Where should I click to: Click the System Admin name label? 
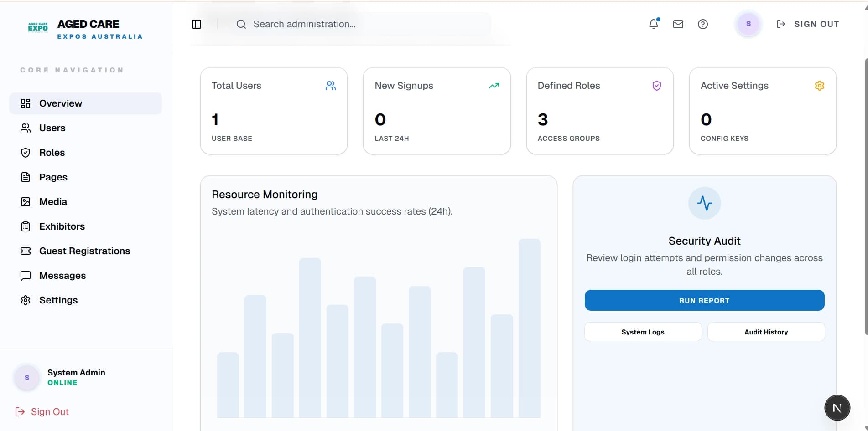(x=76, y=372)
